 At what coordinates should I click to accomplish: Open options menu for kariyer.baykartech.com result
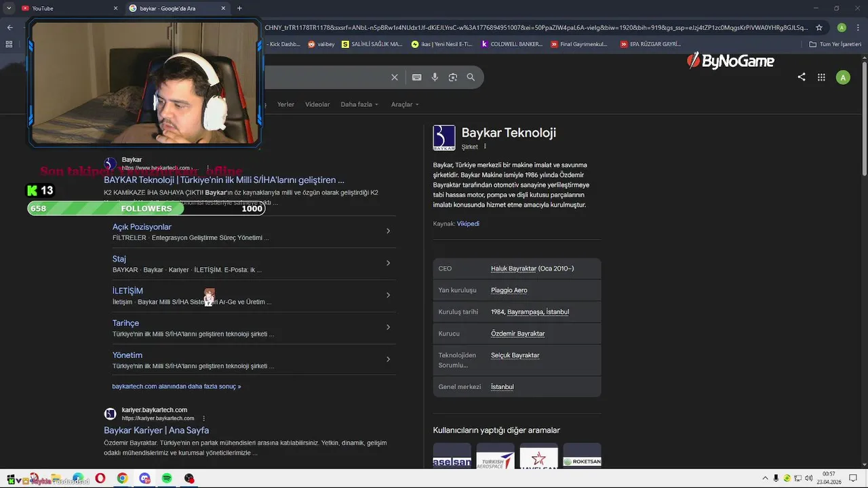tap(203, 418)
